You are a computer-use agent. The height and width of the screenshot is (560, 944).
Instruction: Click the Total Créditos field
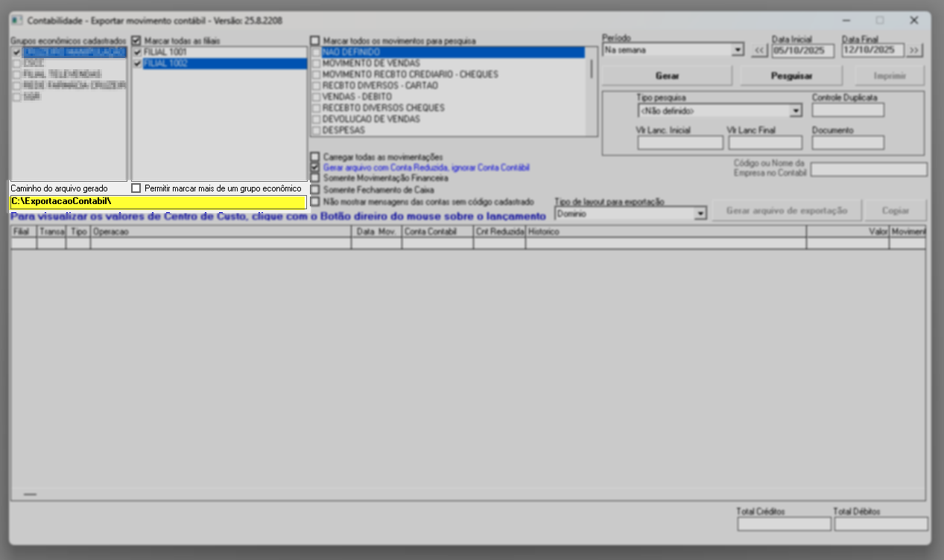point(784,524)
